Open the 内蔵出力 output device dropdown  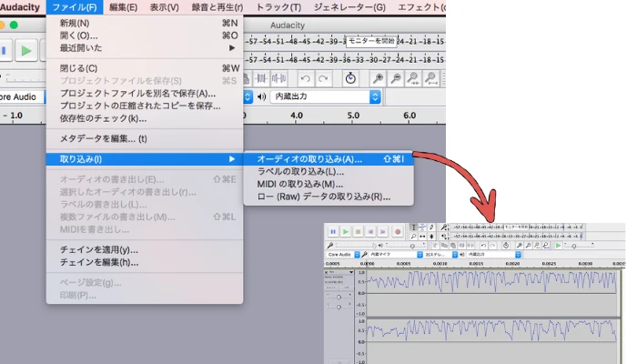coord(326,96)
